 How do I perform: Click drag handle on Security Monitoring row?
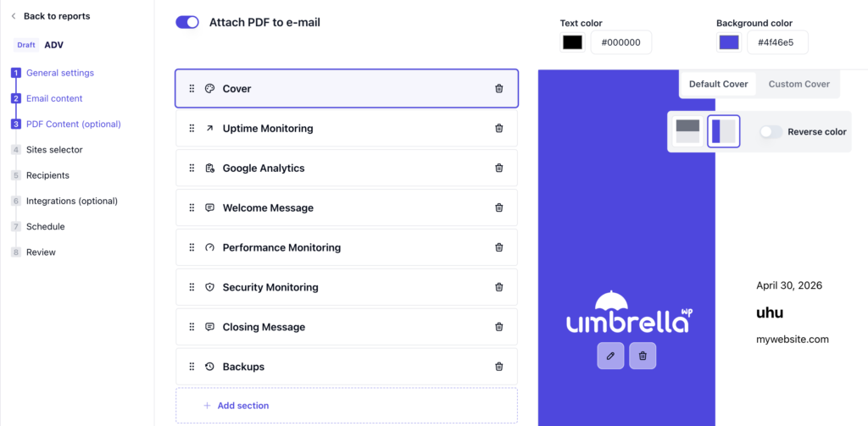(192, 287)
